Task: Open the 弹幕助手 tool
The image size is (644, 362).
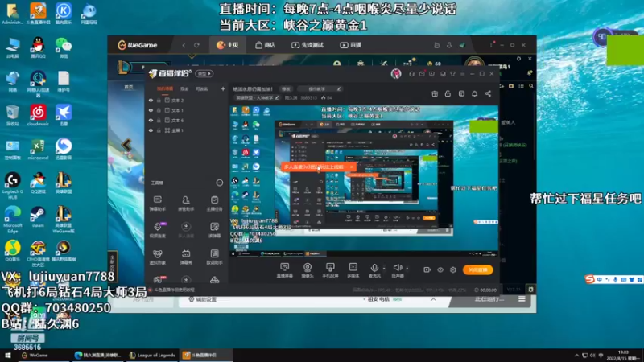Action: coord(157,204)
